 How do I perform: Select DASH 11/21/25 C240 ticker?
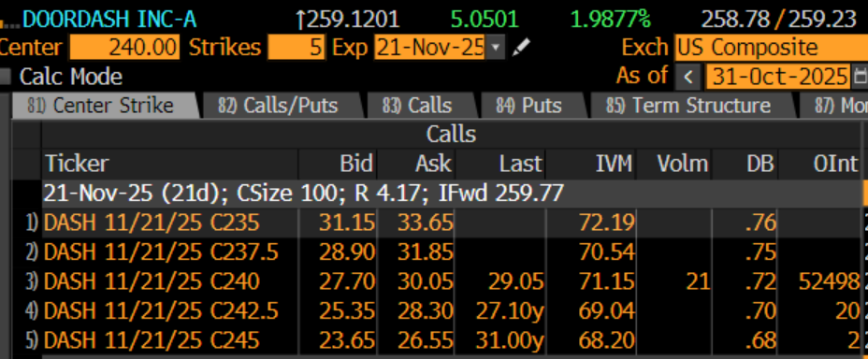[152, 281]
